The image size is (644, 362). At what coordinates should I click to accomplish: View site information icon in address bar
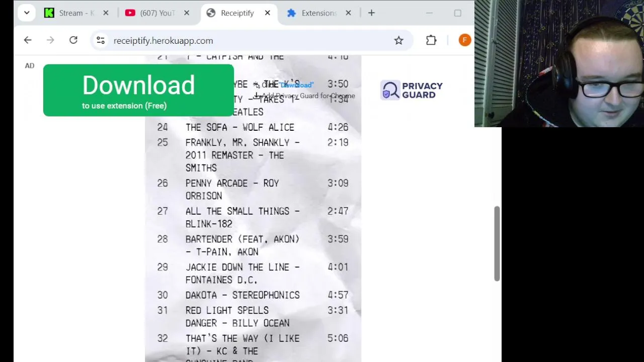point(101,41)
